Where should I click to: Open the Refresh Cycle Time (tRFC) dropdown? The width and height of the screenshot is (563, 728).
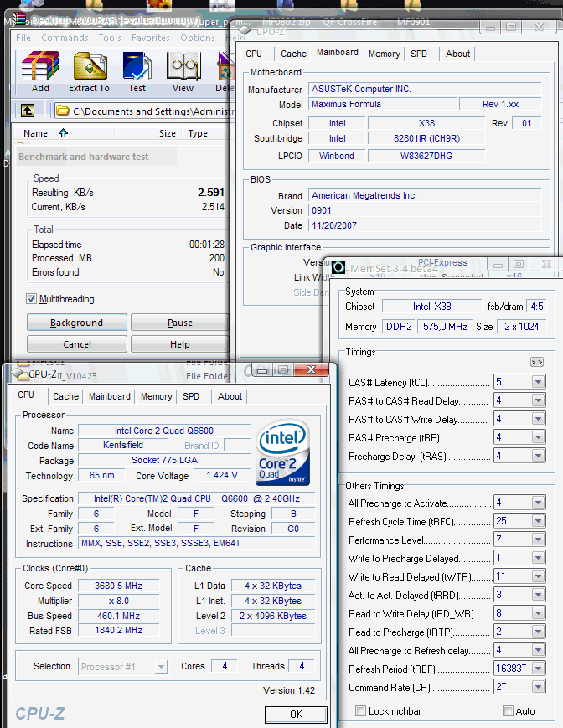click(x=538, y=521)
